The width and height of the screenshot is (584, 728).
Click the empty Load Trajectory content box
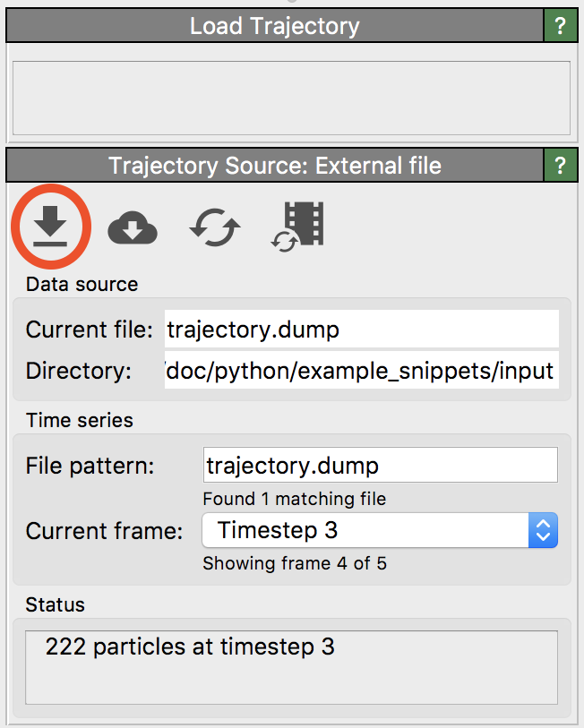[291, 98]
